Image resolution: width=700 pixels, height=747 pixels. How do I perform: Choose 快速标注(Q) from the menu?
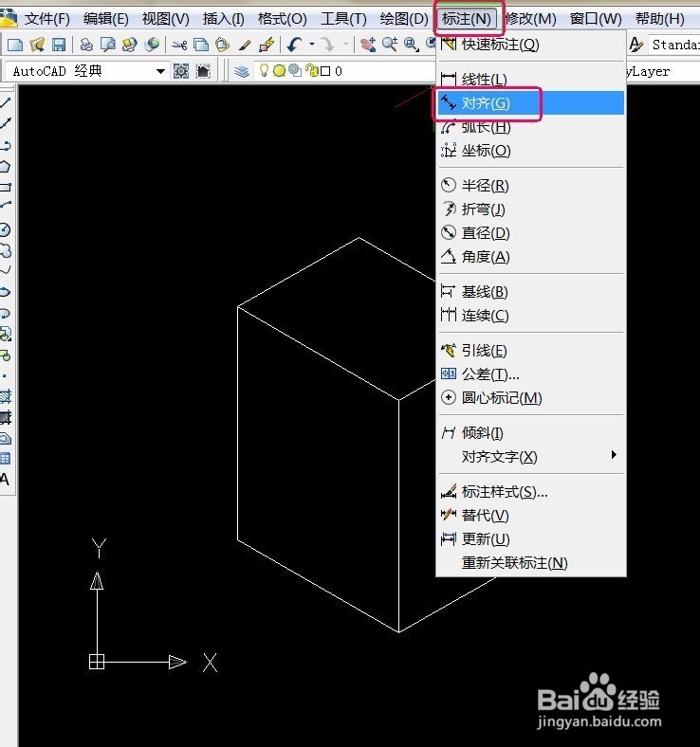(x=531, y=45)
